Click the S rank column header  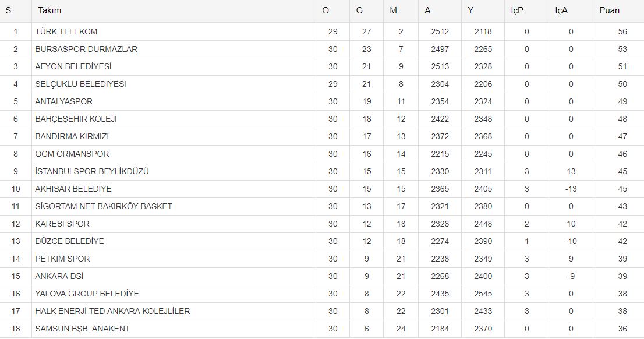tap(8, 10)
